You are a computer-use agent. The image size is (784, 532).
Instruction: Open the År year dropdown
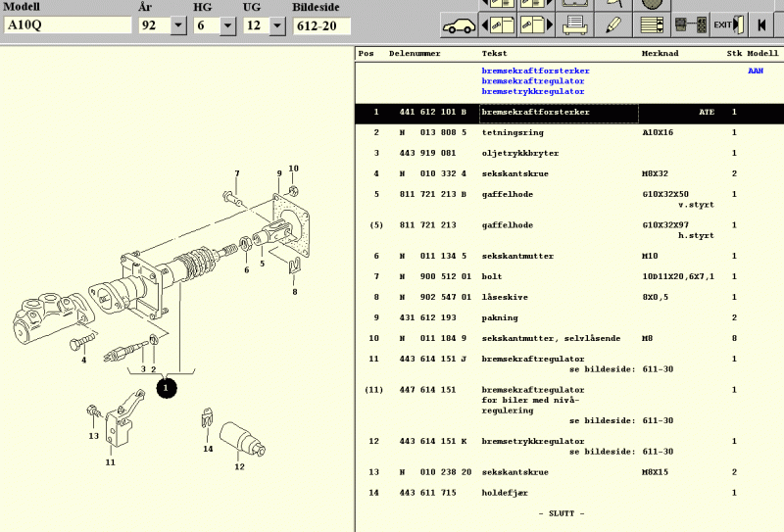(x=178, y=25)
